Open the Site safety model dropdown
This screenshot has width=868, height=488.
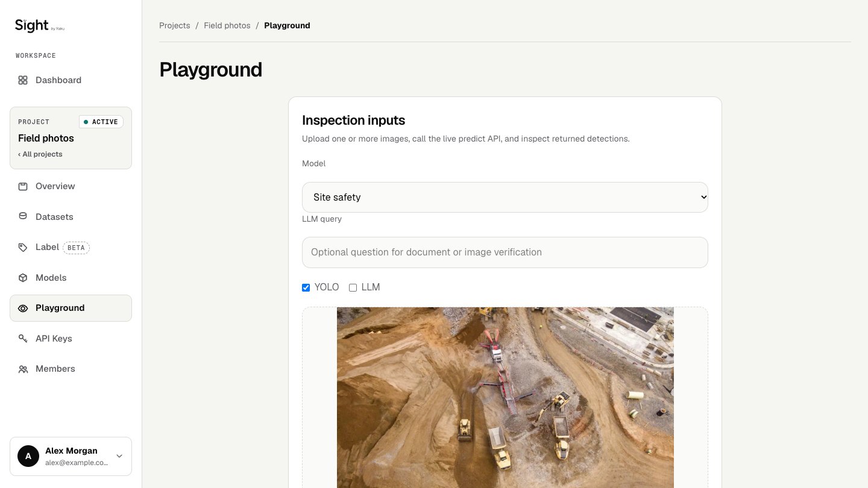(x=505, y=197)
